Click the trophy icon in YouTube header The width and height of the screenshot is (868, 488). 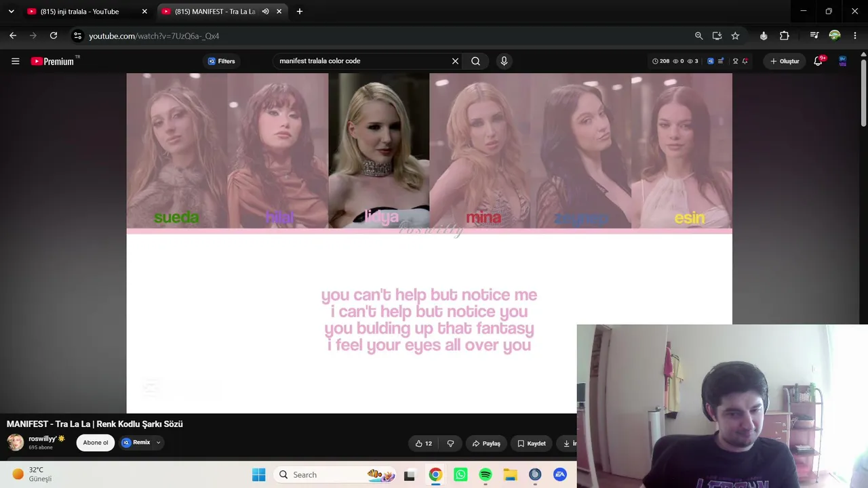[x=735, y=61]
